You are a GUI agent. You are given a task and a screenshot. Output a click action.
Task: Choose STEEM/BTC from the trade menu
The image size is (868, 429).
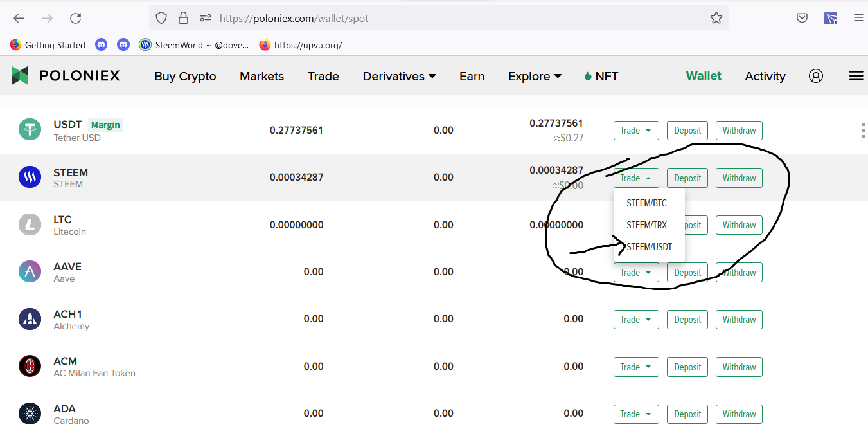[x=646, y=203]
